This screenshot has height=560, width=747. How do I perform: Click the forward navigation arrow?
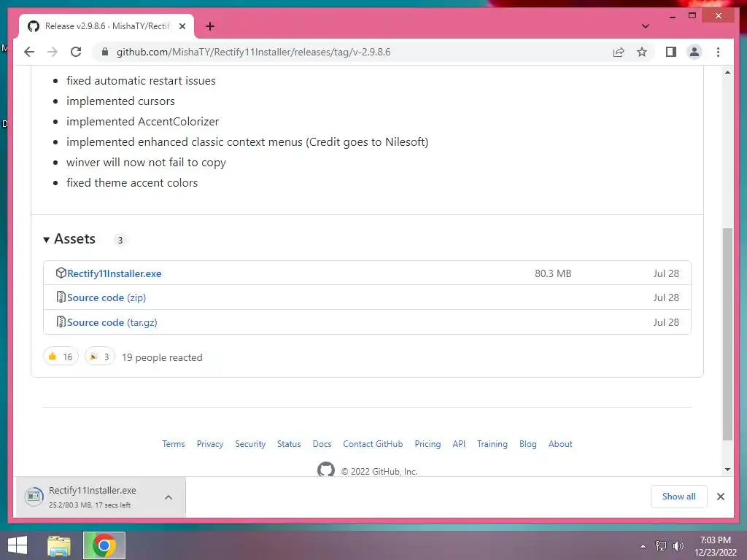coord(53,52)
